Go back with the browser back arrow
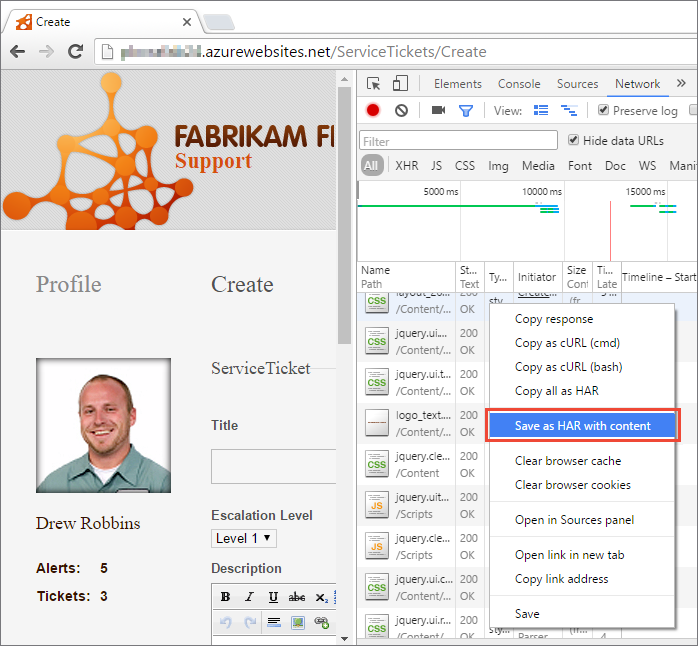The image size is (698, 646). coord(17,52)
